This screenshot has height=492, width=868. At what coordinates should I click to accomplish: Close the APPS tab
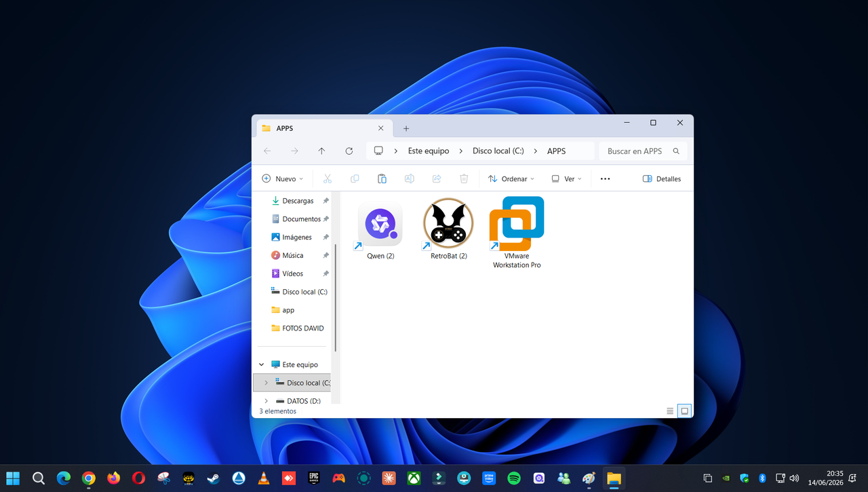[x=380, y=128]
